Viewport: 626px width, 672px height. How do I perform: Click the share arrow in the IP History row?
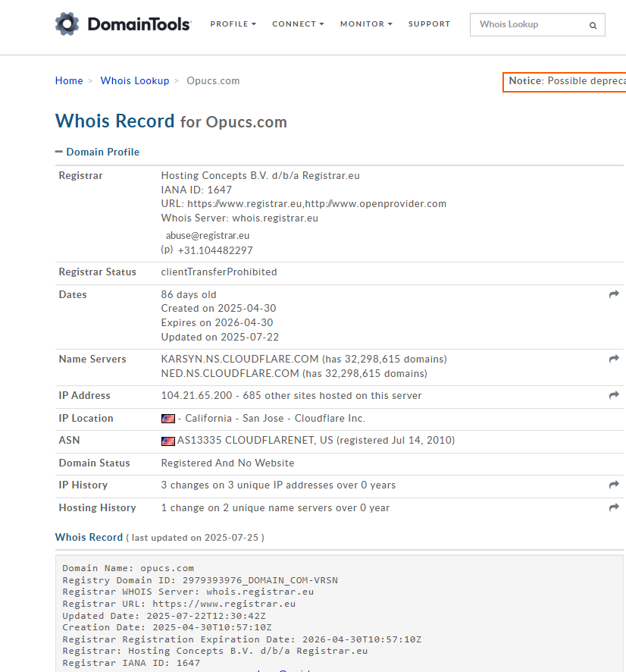pos(614,485)
